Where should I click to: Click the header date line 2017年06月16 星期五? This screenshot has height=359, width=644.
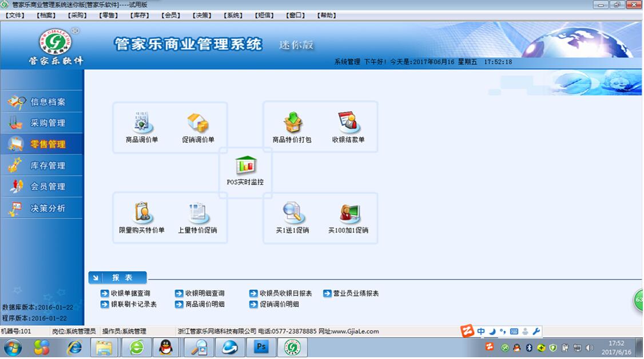(x=445, y=62)
